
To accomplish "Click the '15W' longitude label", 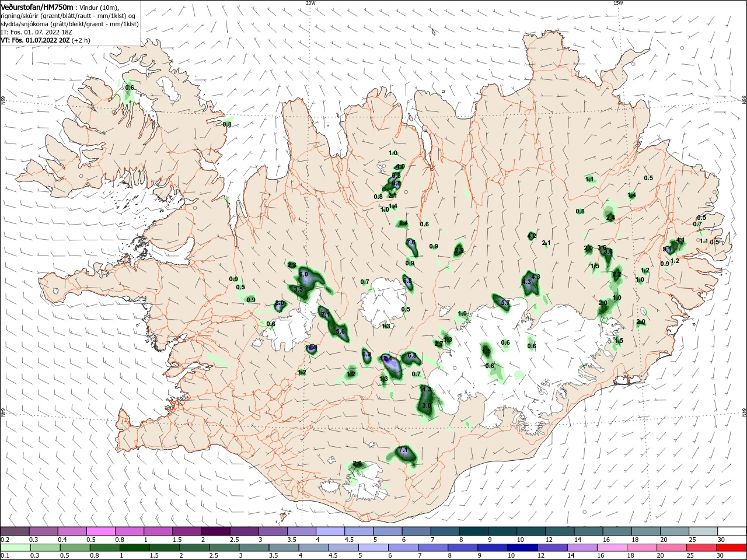I will (x=618, y=3).
